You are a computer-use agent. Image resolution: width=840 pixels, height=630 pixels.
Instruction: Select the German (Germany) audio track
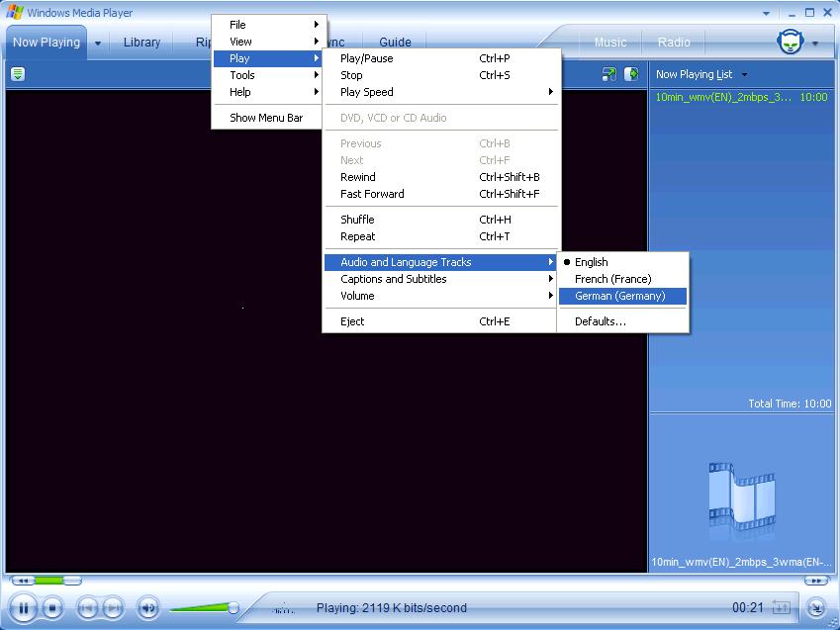click(622, 296)
